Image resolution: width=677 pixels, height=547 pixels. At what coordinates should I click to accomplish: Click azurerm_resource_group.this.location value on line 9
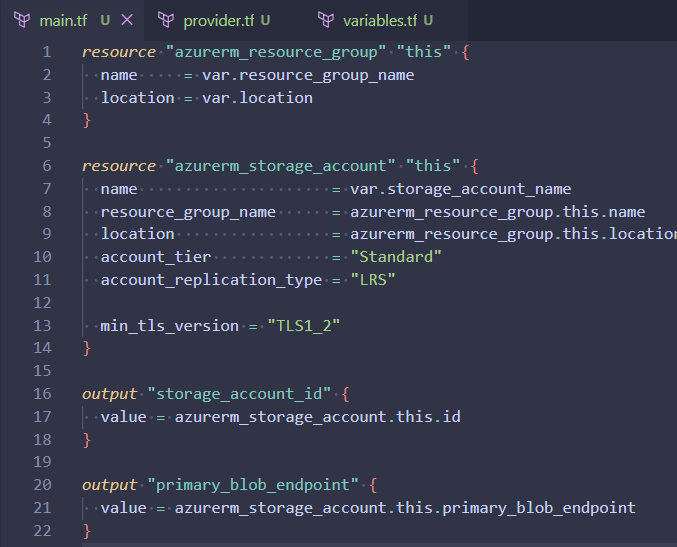[x=513, y=234]
